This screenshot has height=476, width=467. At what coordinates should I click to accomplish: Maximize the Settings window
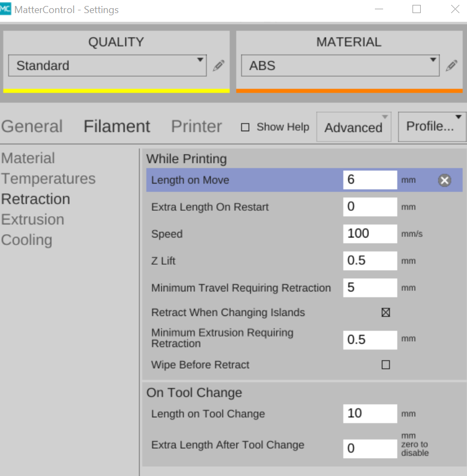pyautogui.click(x=416, y=9)
